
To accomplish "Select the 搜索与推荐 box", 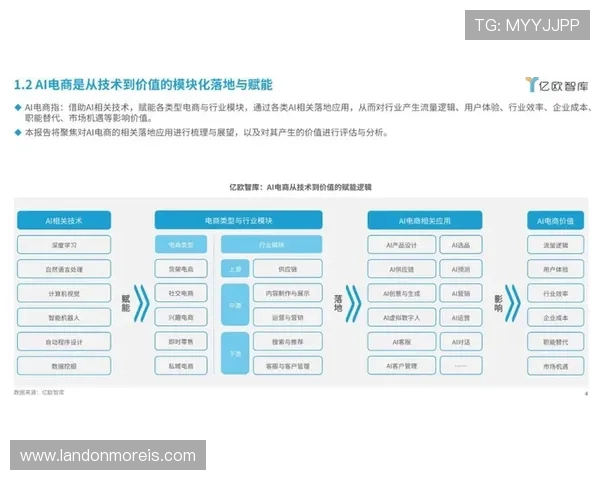I will coord(288,341).
